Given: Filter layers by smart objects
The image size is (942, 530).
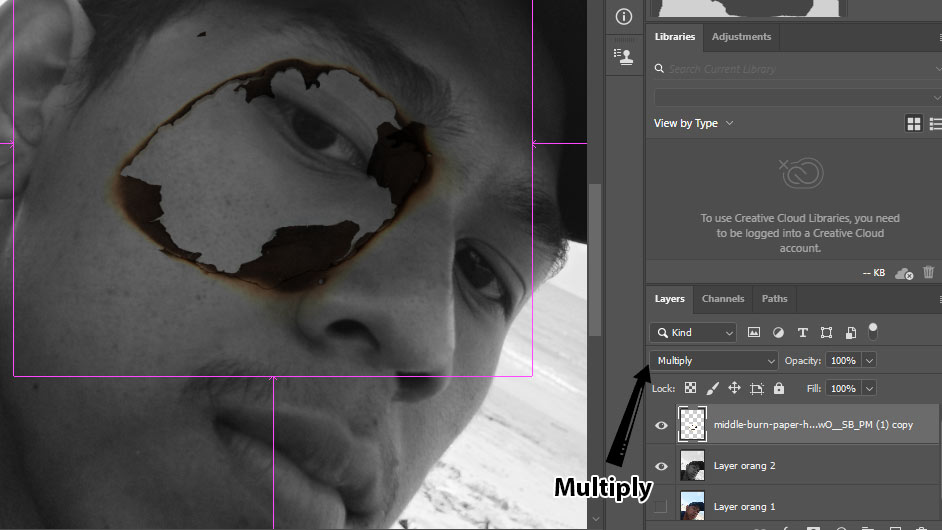Looking at the screenshot, I should pyautogui.click(x=851, y=332).
